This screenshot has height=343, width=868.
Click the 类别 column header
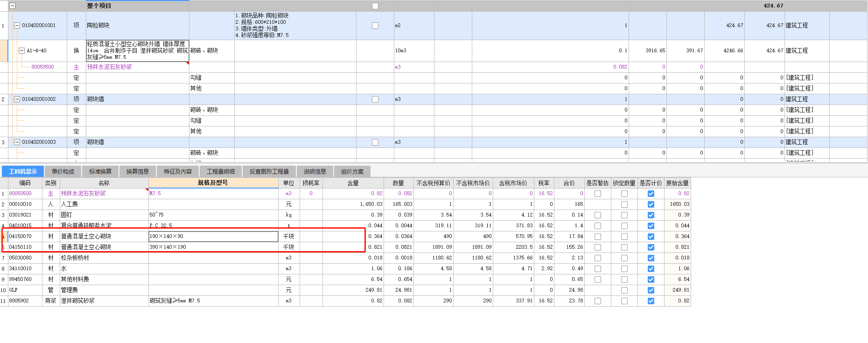50,183
